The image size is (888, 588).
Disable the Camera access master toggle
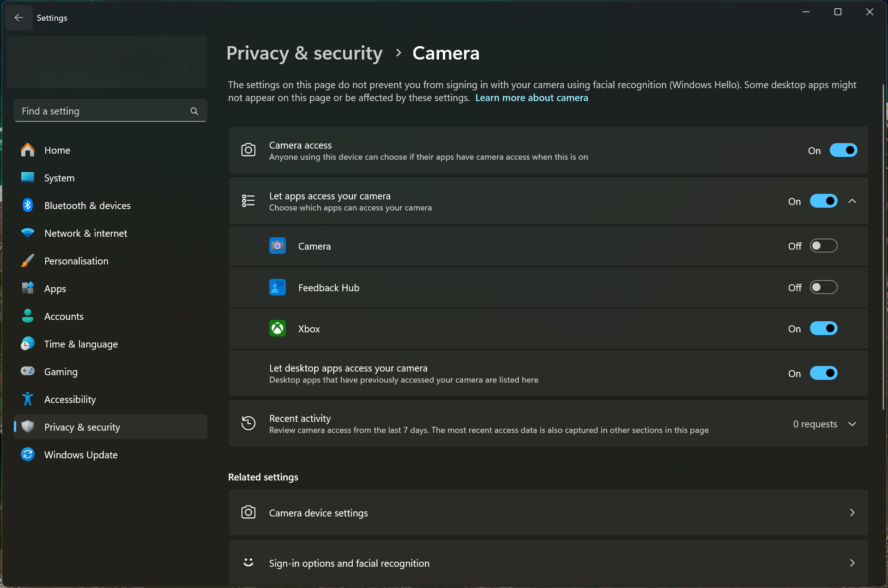point(843,150)
